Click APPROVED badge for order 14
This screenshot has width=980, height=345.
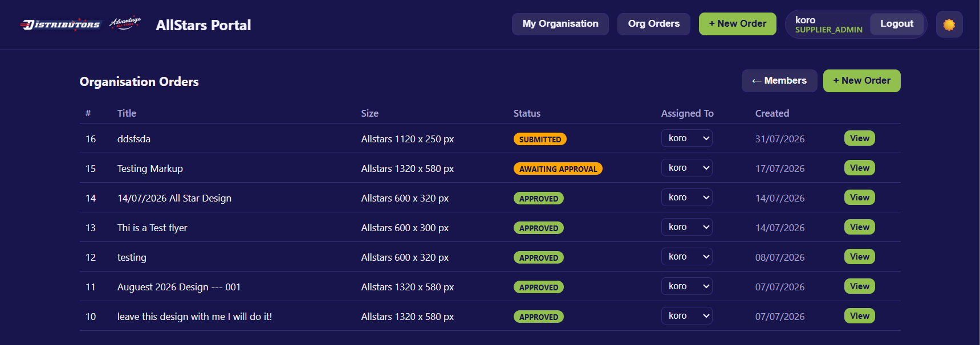coord(539,199)
